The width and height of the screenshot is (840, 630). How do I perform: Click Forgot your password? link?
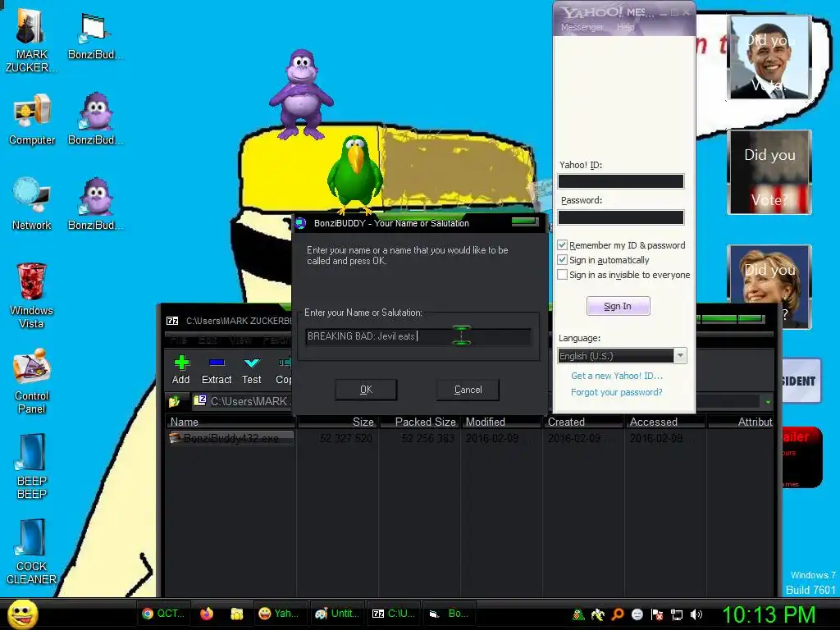pos(617,392)
